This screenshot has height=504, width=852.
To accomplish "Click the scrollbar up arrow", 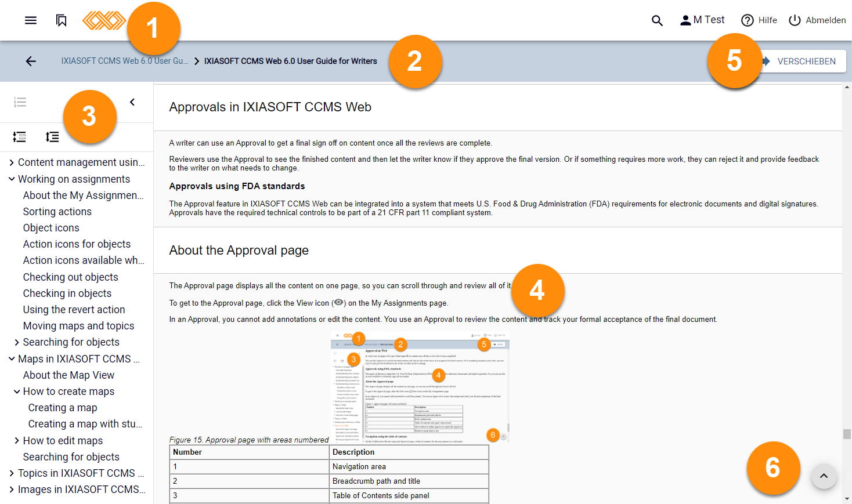I will (847, 88).
